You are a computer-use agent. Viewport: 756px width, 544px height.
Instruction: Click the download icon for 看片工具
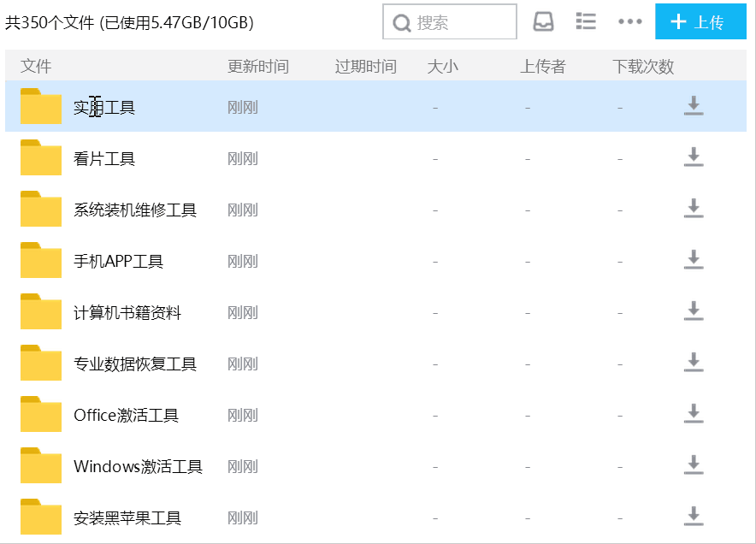pyautogui.click(x=694, y=157)
